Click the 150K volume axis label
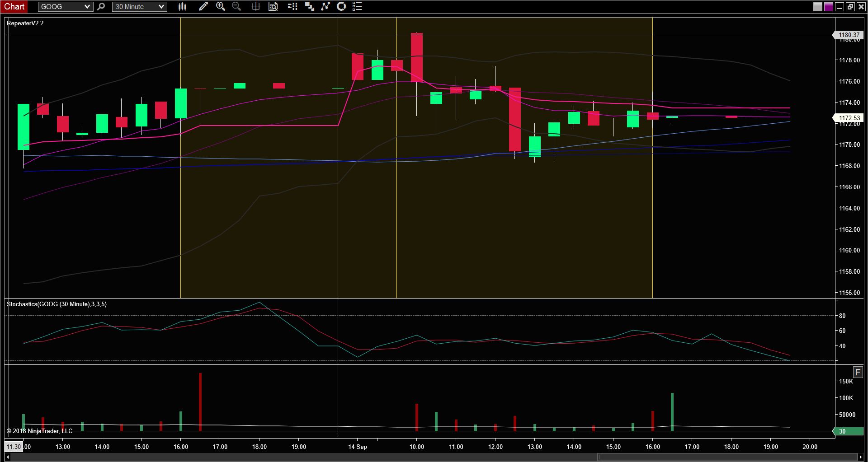Image resolution: width=868 pixels, height=462 pixels. tap(846, 381)
